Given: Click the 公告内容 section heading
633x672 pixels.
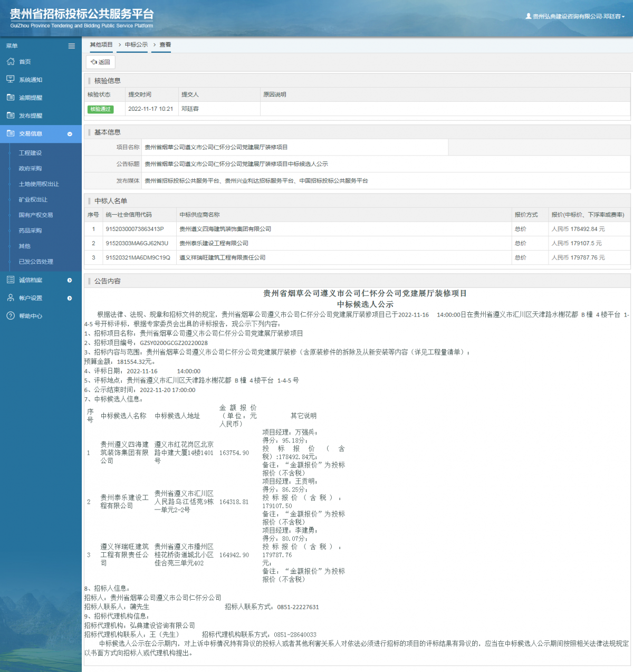Looking at the screenshot, I should point(108,281).
